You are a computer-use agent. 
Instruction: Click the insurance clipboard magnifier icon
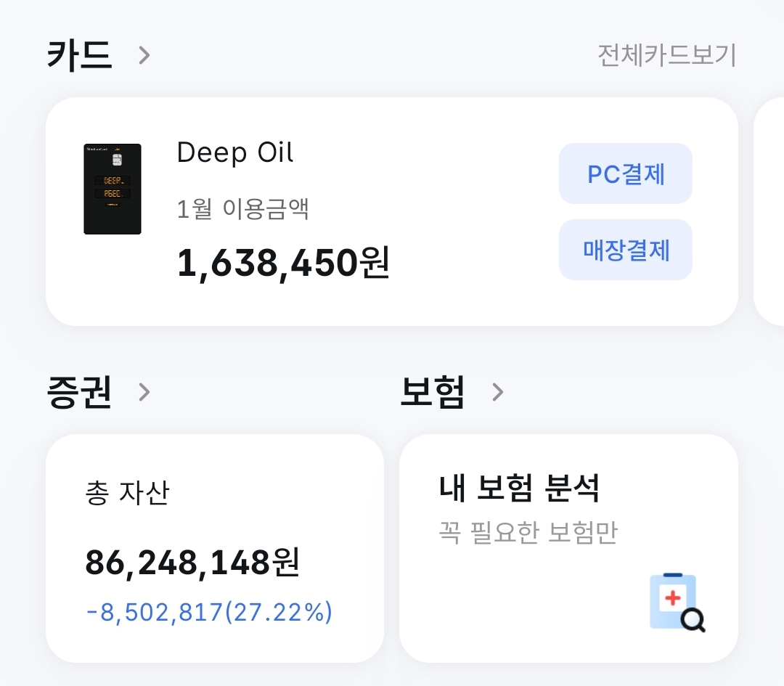[677, 602]
